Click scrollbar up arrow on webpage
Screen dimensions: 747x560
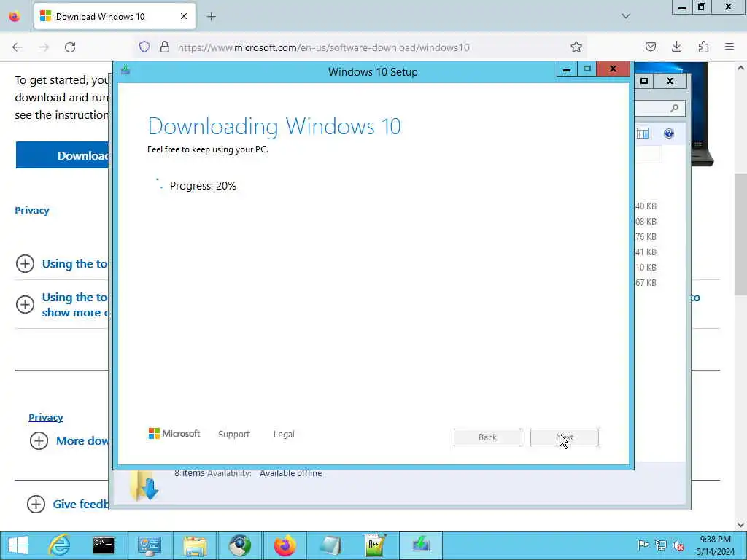point(740,68)
